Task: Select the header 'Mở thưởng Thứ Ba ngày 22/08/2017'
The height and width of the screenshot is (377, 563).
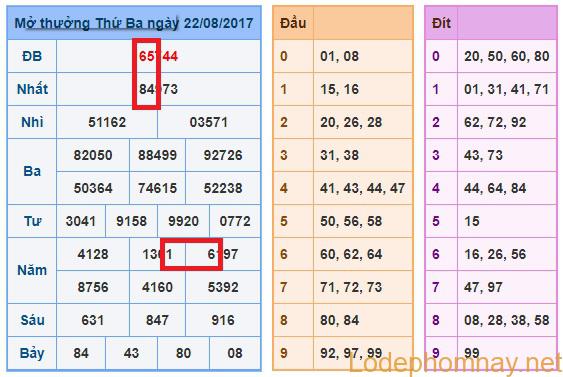Action: pos(134,24)
